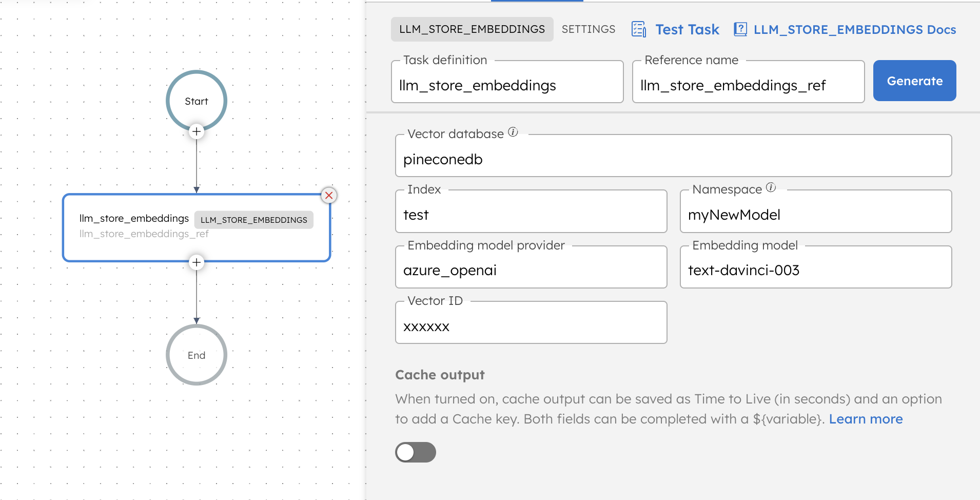Switch to the SETTINGS tab

click(x=589, y=29)
